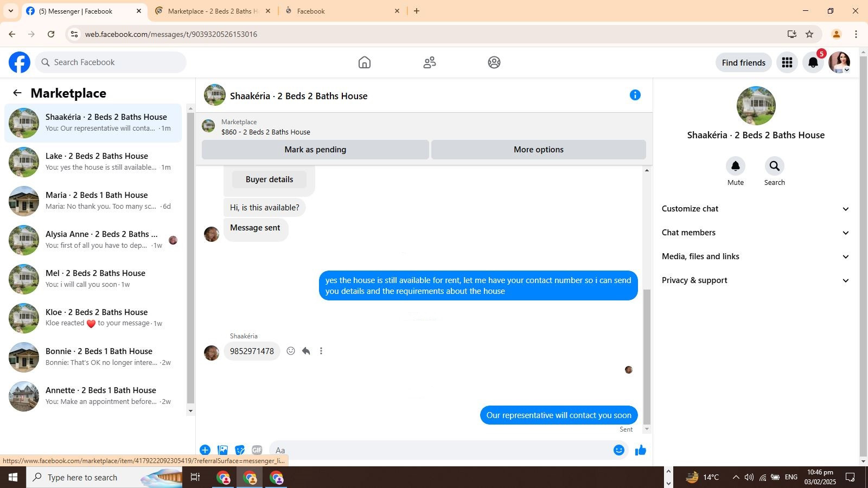Click Find friends button
The height and width of the screenshot is (488, 868).
click(x=744, y=62)
